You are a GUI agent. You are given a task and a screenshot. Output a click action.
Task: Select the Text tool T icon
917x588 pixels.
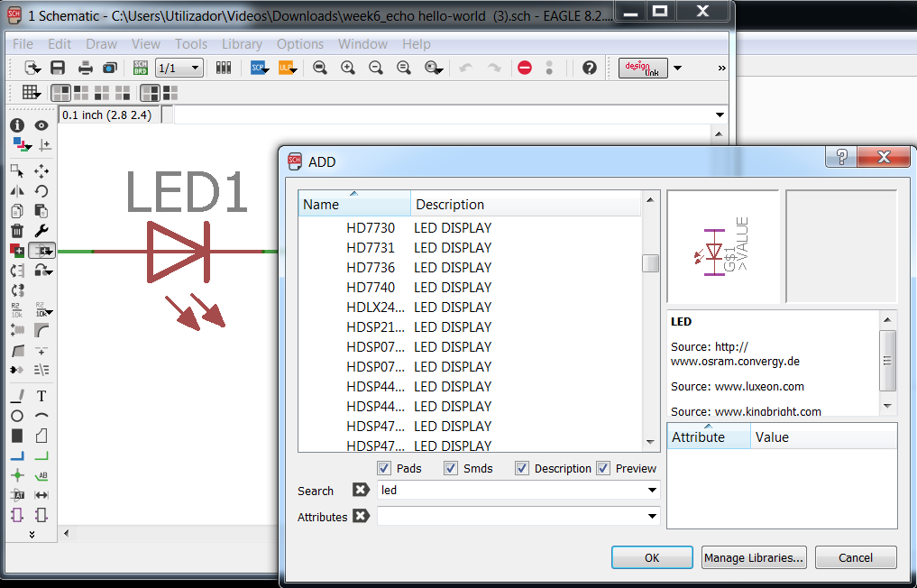[x=41, y=396]
